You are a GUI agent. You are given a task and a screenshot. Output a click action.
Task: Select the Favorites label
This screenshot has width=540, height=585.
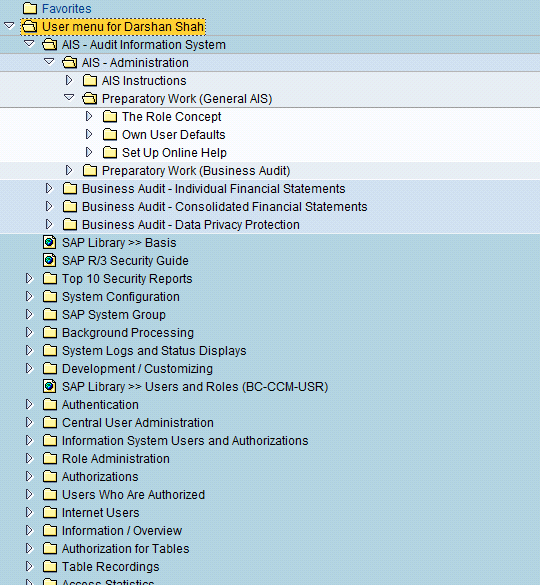pos(66,9)
